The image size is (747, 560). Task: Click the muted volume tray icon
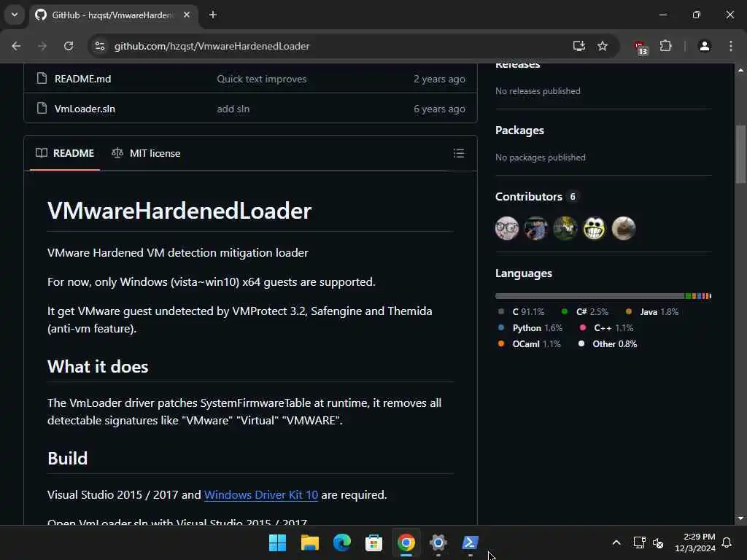pos(658,542)
